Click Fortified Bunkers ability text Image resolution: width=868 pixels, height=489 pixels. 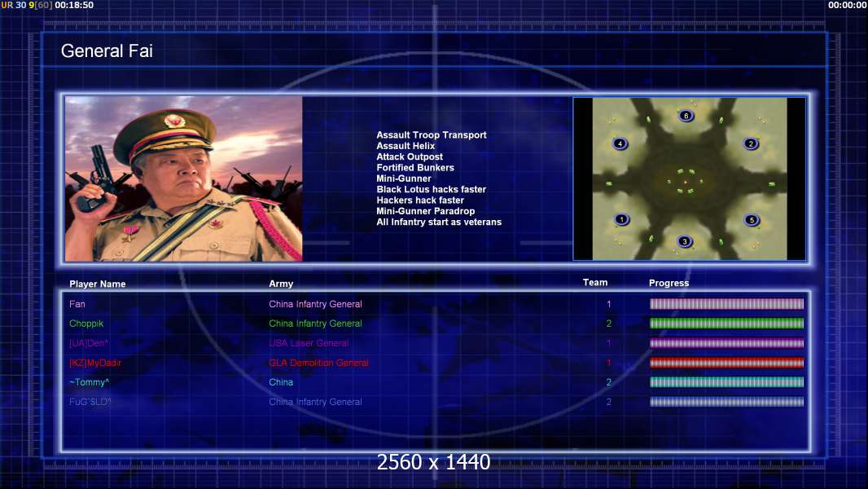[415, 168]
